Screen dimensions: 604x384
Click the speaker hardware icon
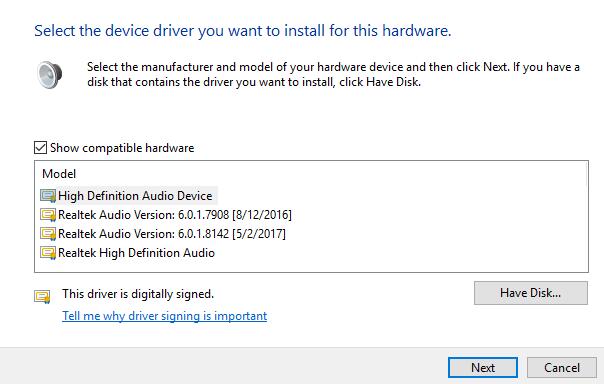(50, 74)
